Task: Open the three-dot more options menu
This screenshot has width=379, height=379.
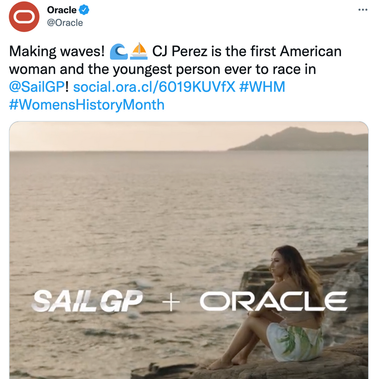Action: point(363,10)
